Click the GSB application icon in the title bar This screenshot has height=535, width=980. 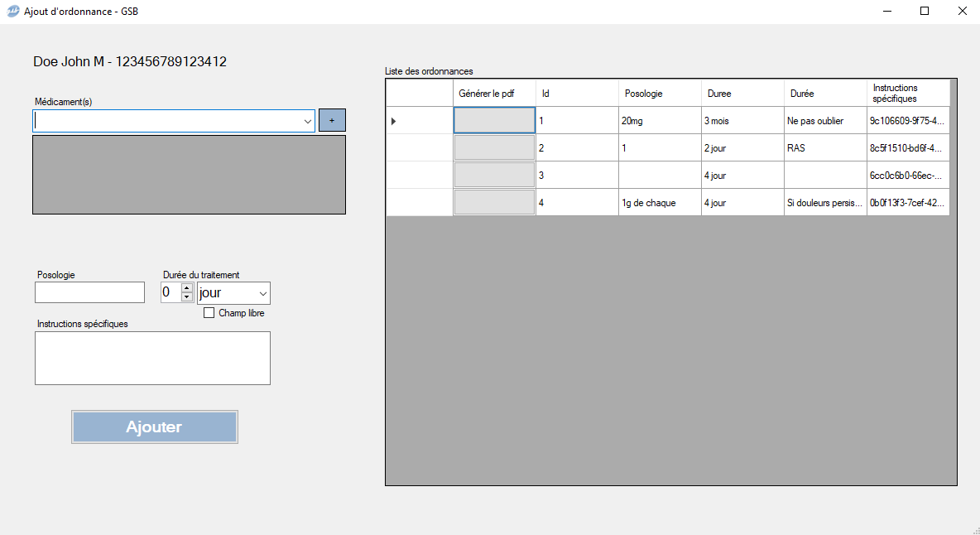coord(12,11)
